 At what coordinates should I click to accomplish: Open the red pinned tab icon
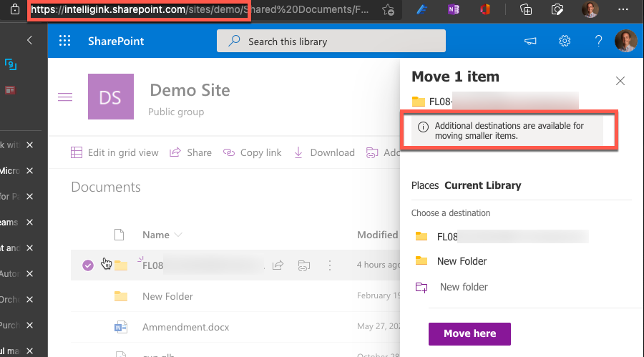click(10, 90)
